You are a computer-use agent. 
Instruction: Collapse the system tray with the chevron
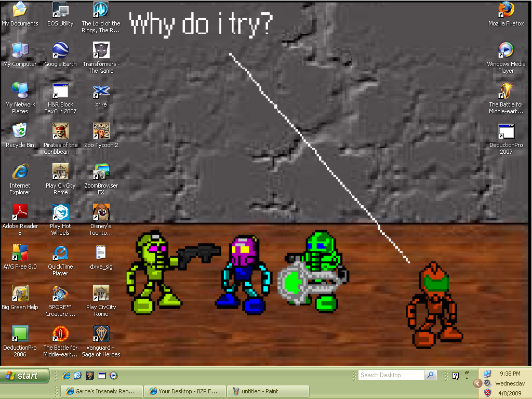[478, 383]
